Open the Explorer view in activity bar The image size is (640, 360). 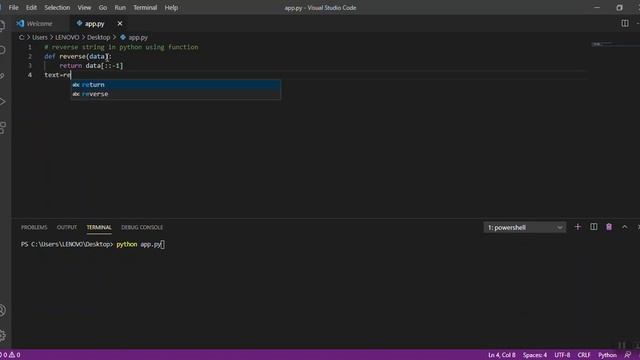(2, 26)
